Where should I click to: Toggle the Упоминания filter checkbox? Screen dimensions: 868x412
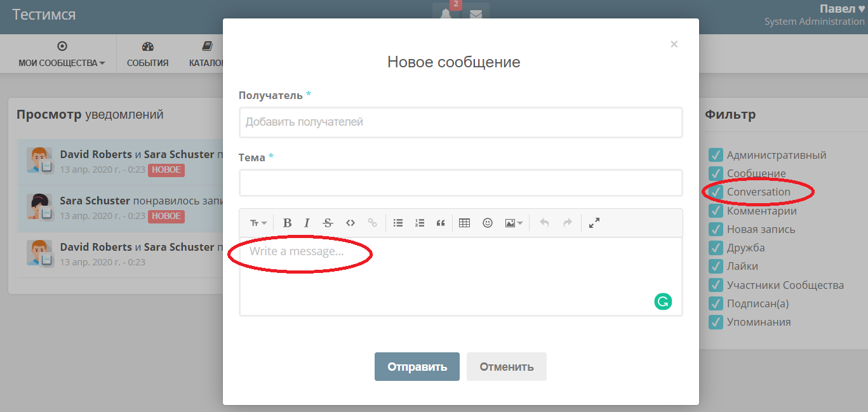(716, 322)
